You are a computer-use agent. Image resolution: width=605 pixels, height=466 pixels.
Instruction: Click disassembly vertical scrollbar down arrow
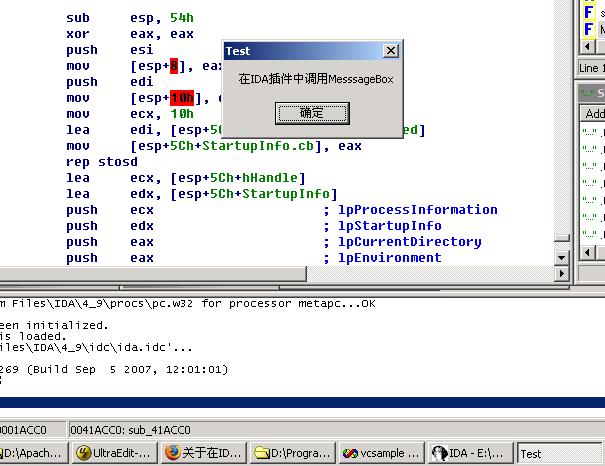coord(561,258)
